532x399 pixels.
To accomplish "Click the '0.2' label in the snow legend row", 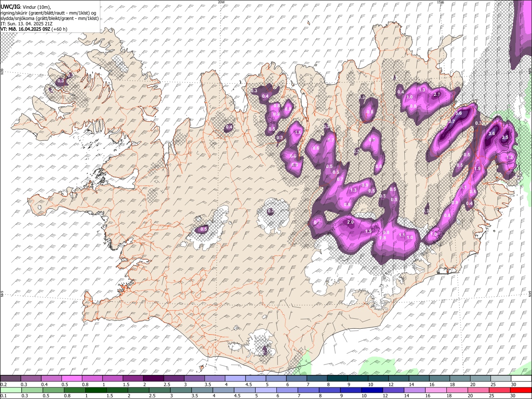I will (3, 384).
